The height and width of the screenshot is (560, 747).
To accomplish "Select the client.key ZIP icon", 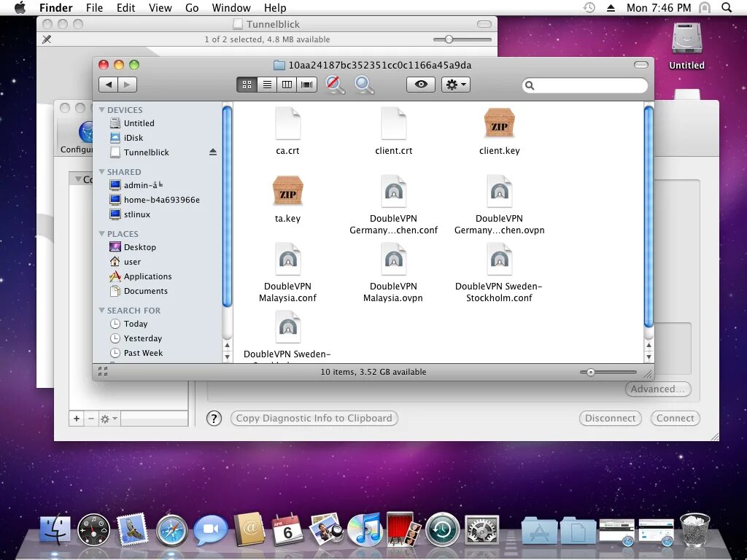I will [x=499, y=122].
